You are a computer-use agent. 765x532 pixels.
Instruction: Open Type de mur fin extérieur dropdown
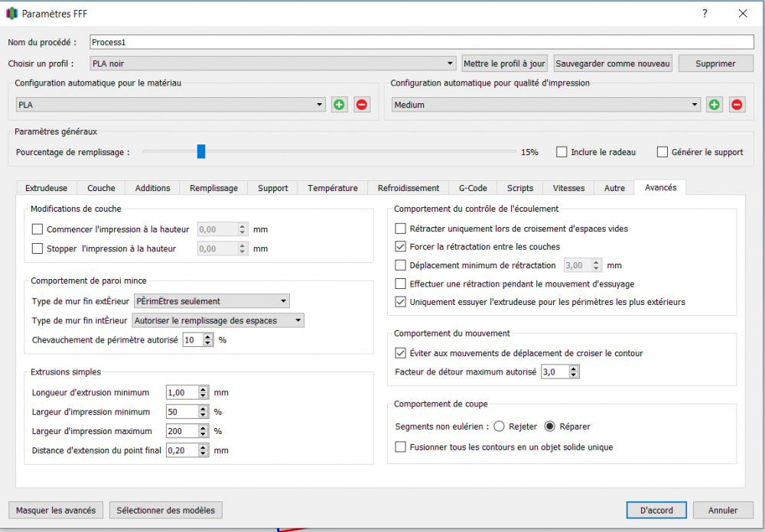pyautogui.click(x=212, y=301)
